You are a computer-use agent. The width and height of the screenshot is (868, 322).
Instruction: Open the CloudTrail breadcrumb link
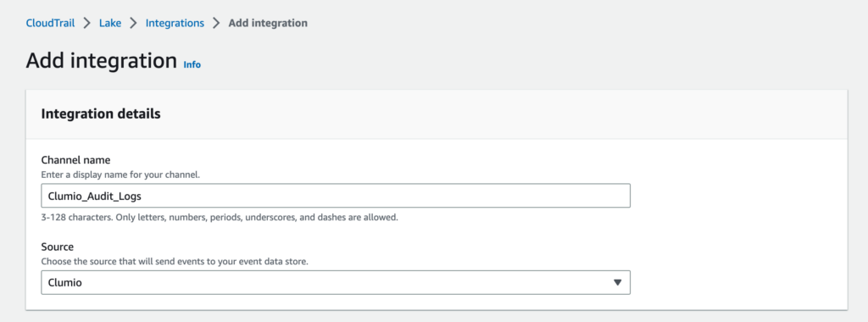point(50,23)
